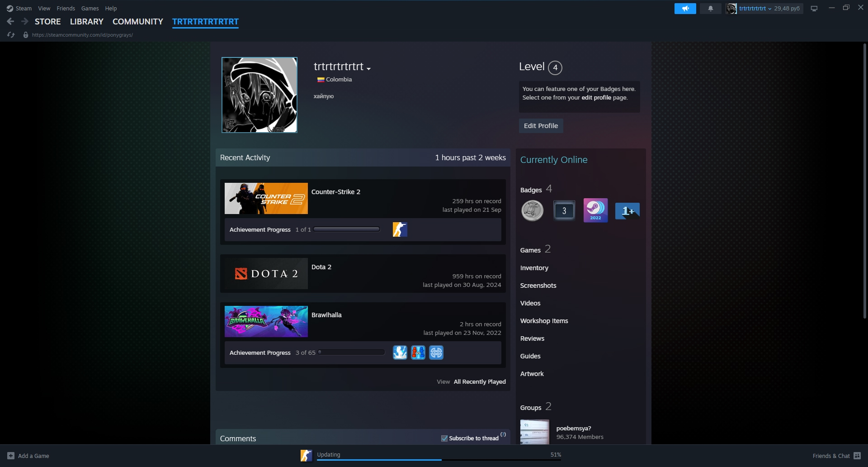Screen dimensions: 868x467
Task: Click the Edit Profile button
Action: (x=541, y=126)
